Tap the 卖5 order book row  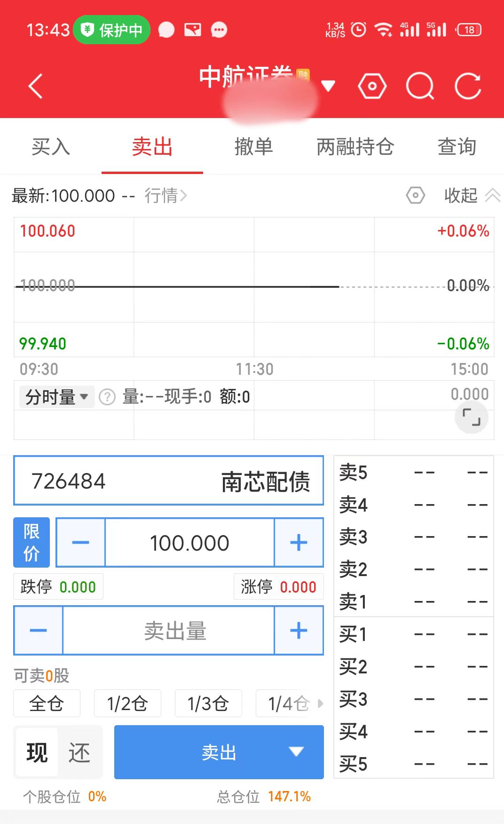(414, 472)
